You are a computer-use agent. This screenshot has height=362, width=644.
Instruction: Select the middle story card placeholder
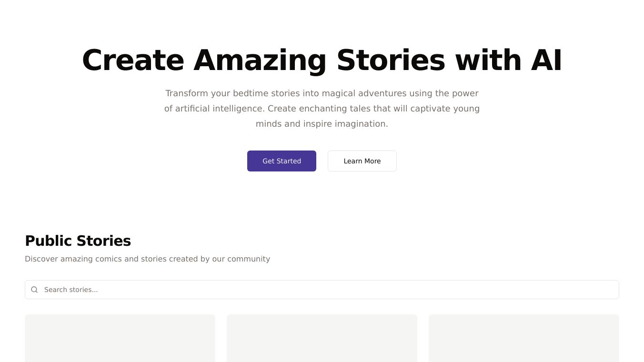tap(322, 338)
